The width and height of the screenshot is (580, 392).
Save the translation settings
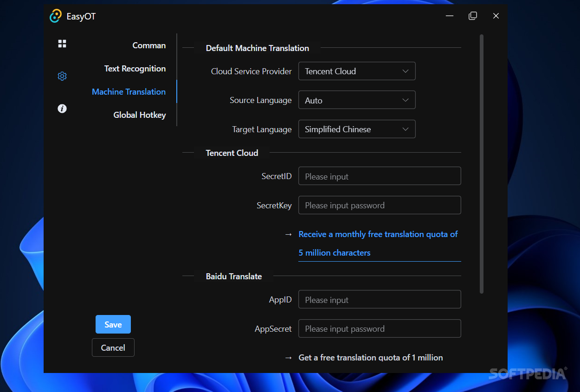(113, 324)
